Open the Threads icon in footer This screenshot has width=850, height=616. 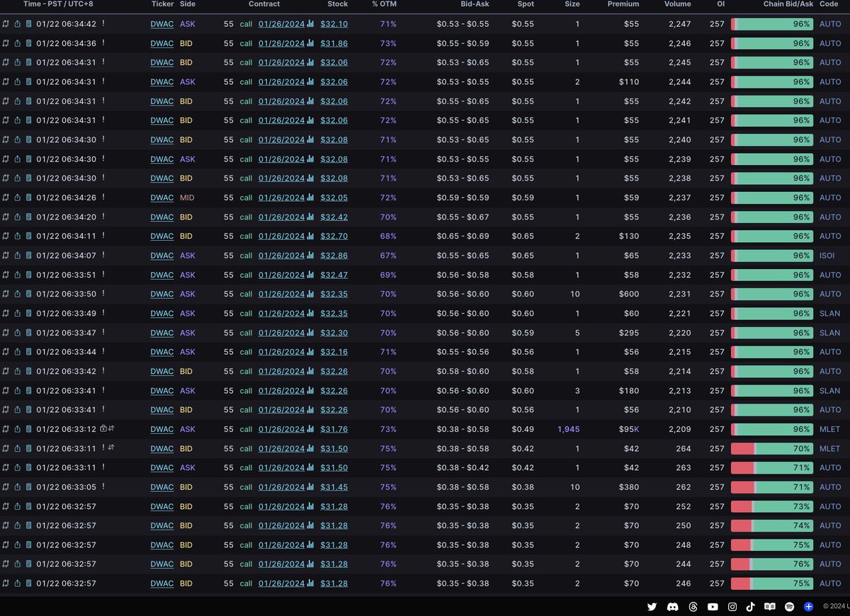coord(693,607)
